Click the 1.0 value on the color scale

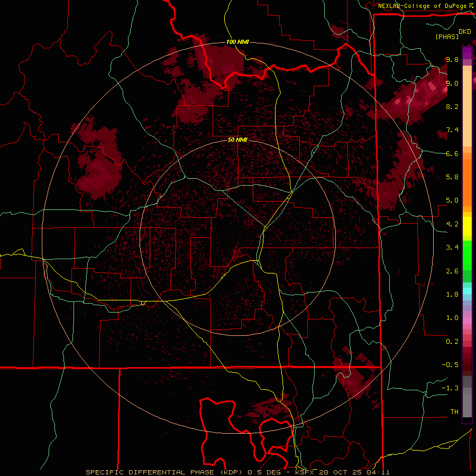[x=452, y=318]
